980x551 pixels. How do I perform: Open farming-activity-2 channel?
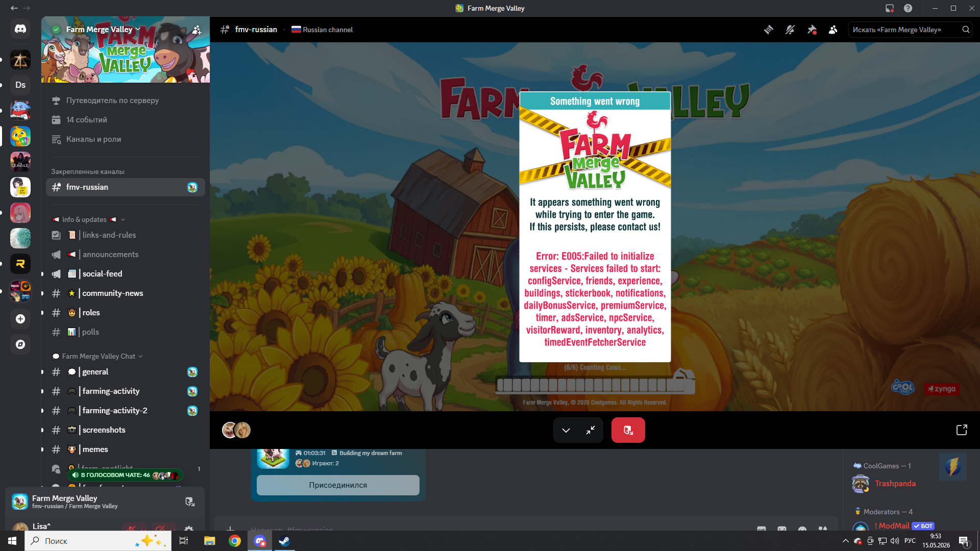126,411
